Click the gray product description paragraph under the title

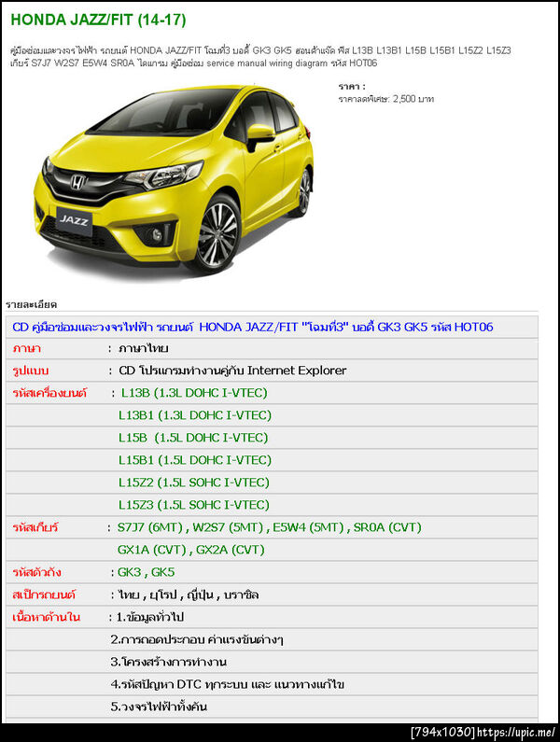pos(260,57)
